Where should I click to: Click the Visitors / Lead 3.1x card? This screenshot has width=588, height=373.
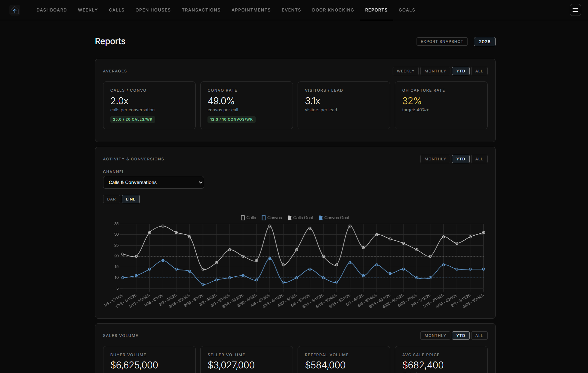(344, 105)
